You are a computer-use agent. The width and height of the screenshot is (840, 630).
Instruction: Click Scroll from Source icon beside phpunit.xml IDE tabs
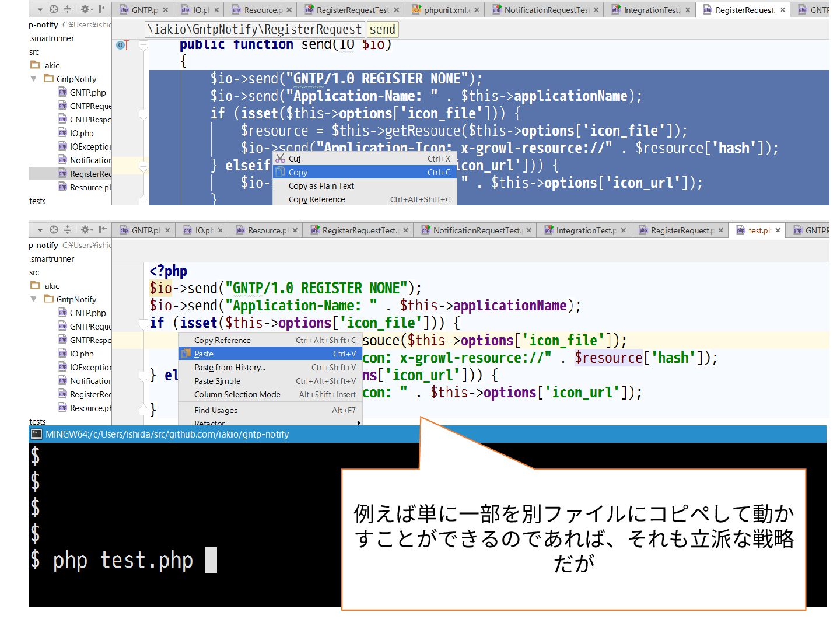point(54,9)
